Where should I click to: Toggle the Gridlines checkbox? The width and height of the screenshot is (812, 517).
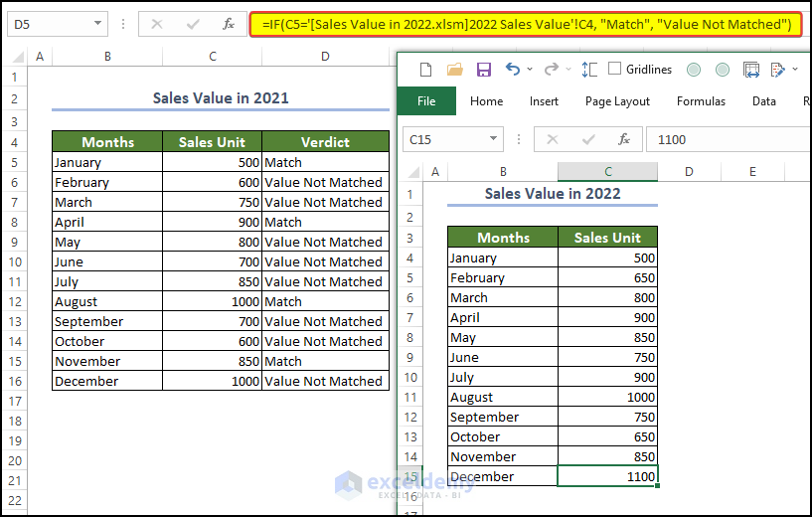click(614, 69)
